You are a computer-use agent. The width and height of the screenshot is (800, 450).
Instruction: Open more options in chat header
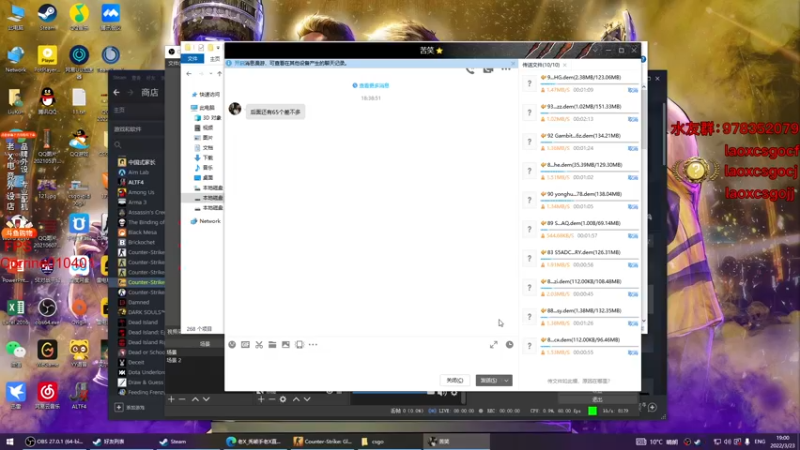[x=506, y=69]
